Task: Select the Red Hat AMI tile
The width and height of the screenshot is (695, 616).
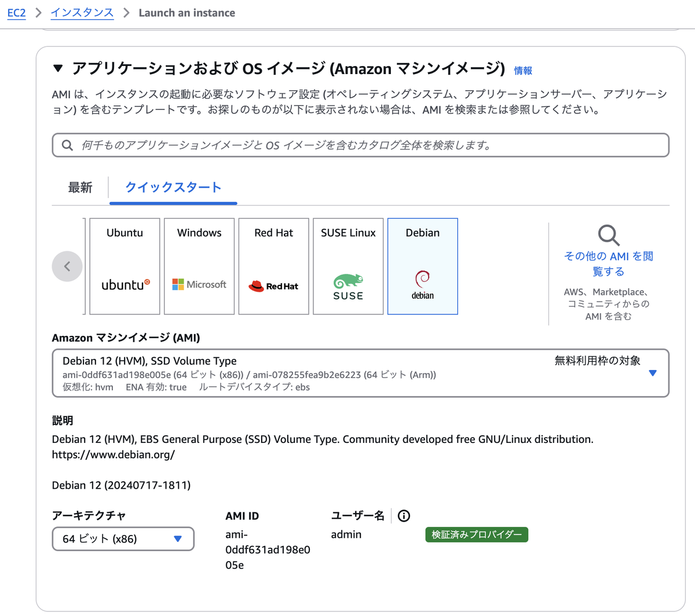Action: pyautogui.click(x=273, y=266)
